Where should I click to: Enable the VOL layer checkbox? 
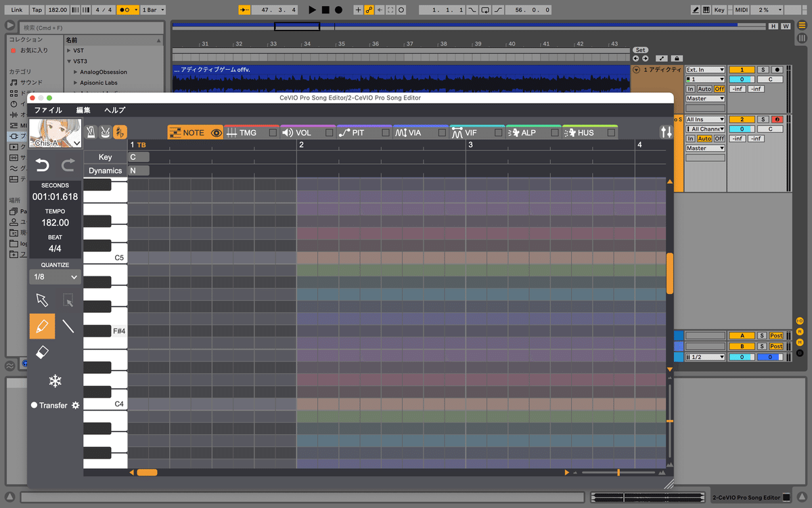(x=329, y=133)
